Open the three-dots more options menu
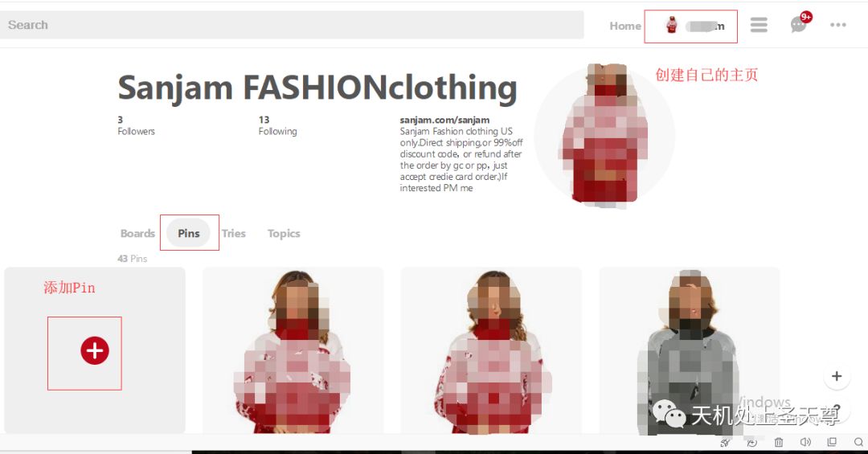 pos(838,25)
